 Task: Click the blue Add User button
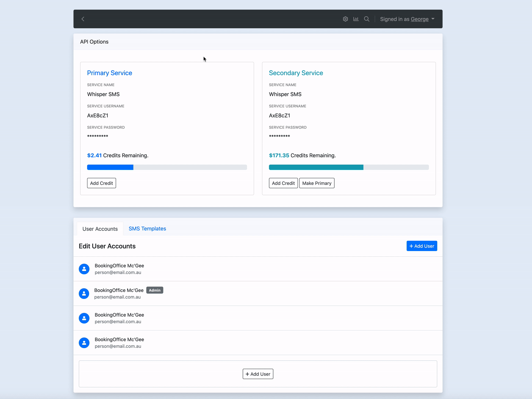point(422,246)
